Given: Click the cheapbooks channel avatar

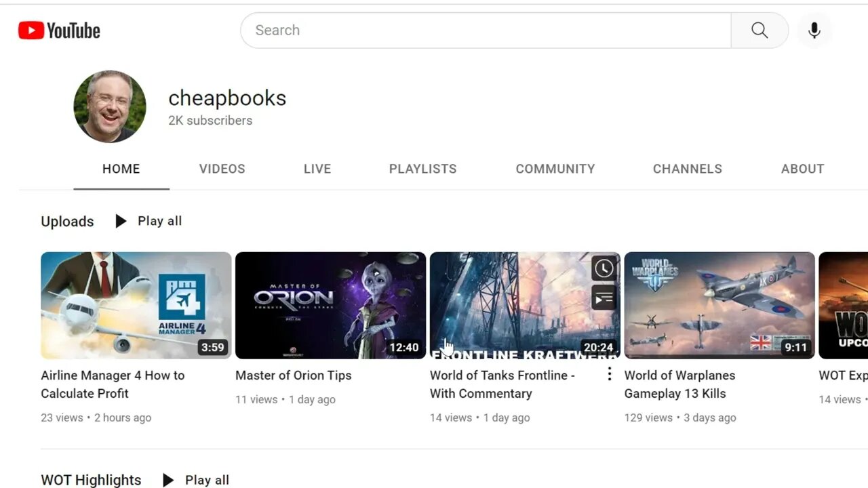Looking at the screenshot, I should click(x=110, y=106).
